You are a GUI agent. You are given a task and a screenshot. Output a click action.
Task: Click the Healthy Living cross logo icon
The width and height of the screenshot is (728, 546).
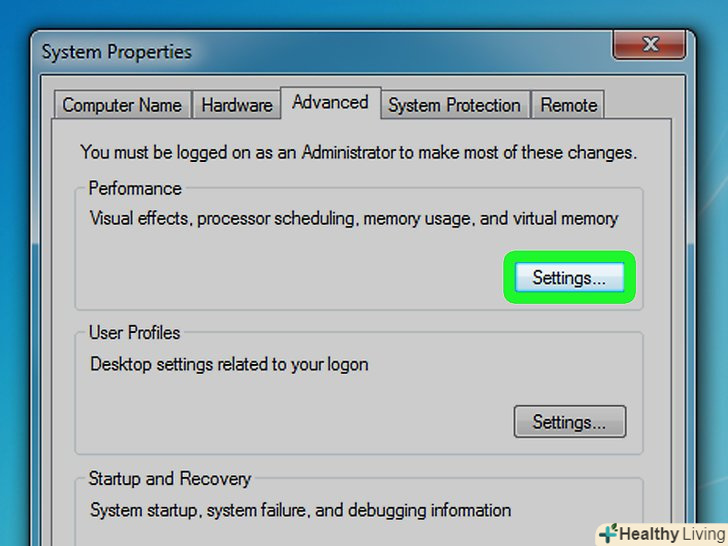tap(611, 534)
